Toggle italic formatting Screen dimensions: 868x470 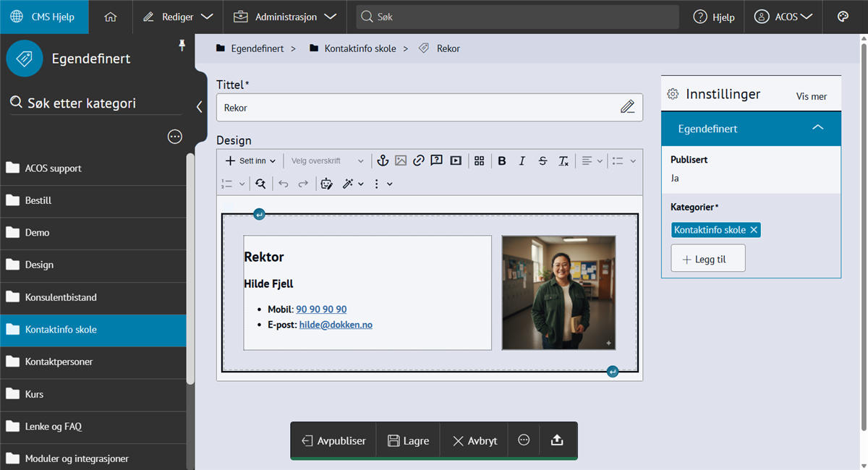tap(522, 161)
